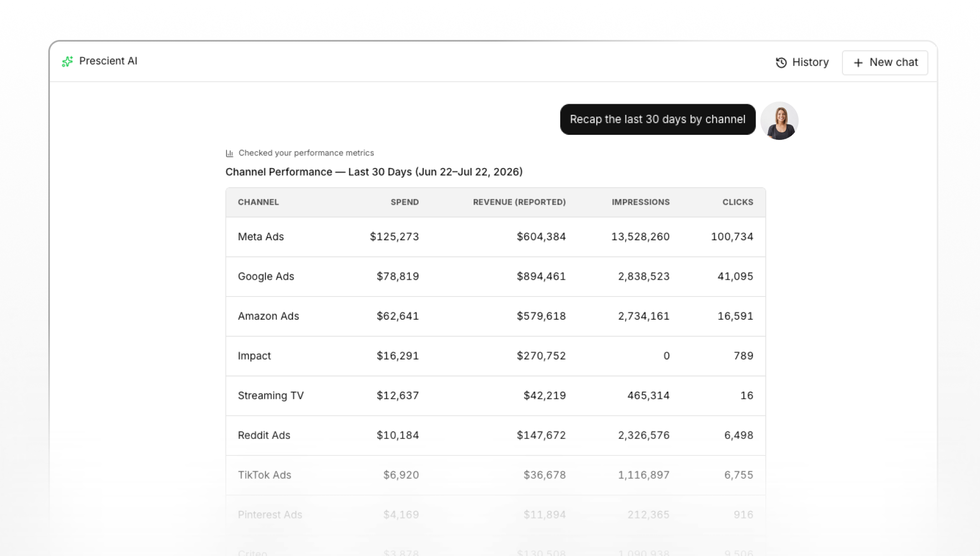Select the Pinterest Ads channel name

[x=270, y=515]
